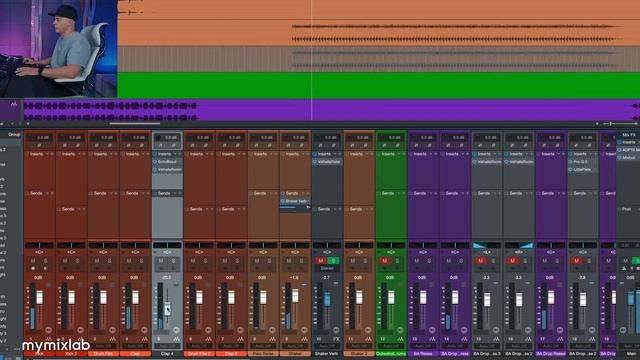Open automation mode dropdown on Kick channel
640x360 pixels.
tap(39, 346)
